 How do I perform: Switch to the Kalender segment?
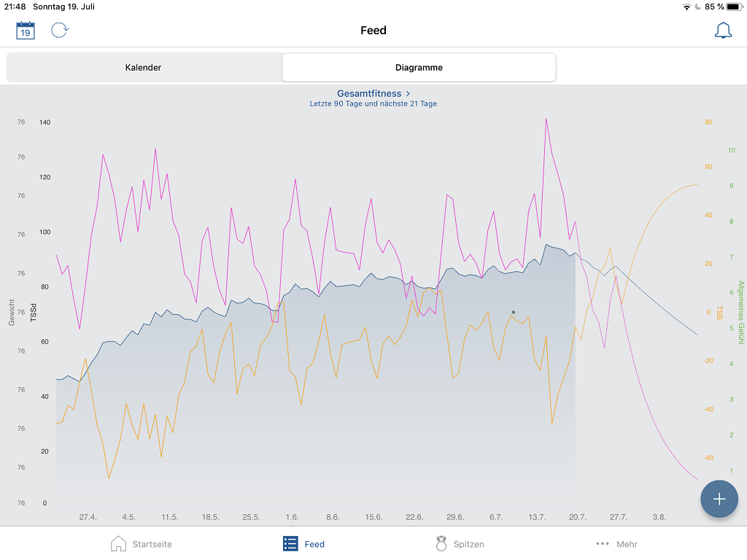click(143, 68)
